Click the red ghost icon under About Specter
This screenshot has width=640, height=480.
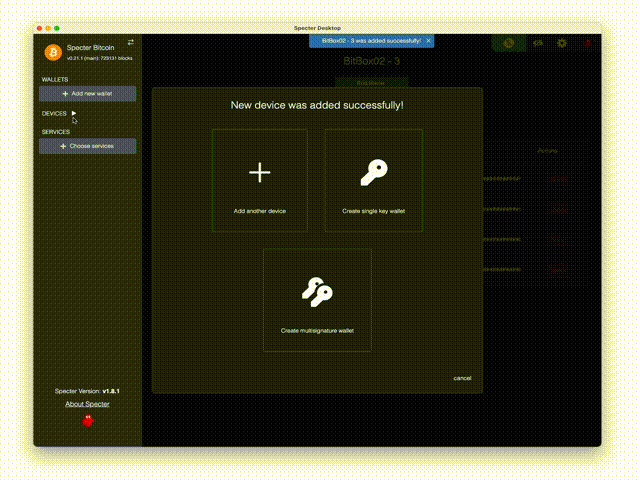[88, 421]
